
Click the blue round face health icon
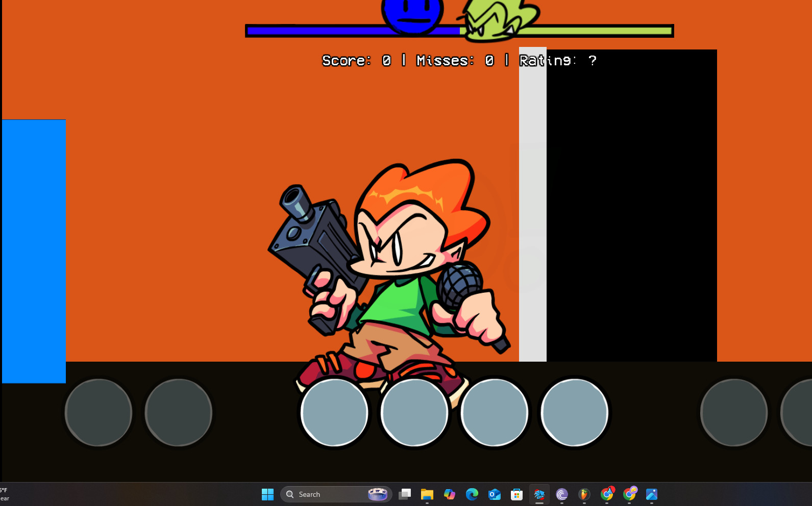[412, 16]
